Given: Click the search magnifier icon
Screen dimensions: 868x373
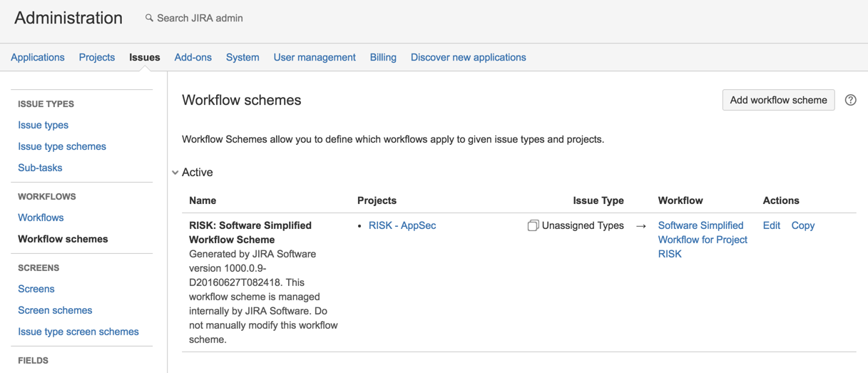Looking at the screenshot, I should tap(149, 18).
